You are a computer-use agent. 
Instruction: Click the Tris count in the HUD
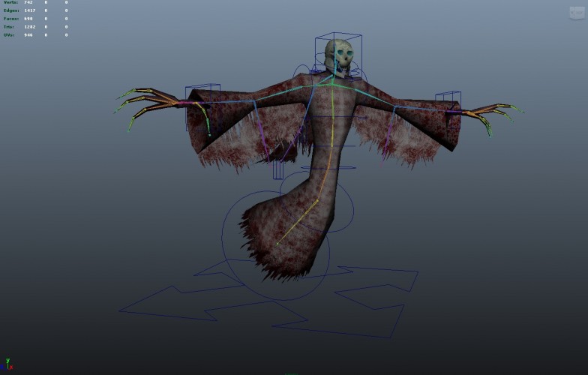point(30,27)
